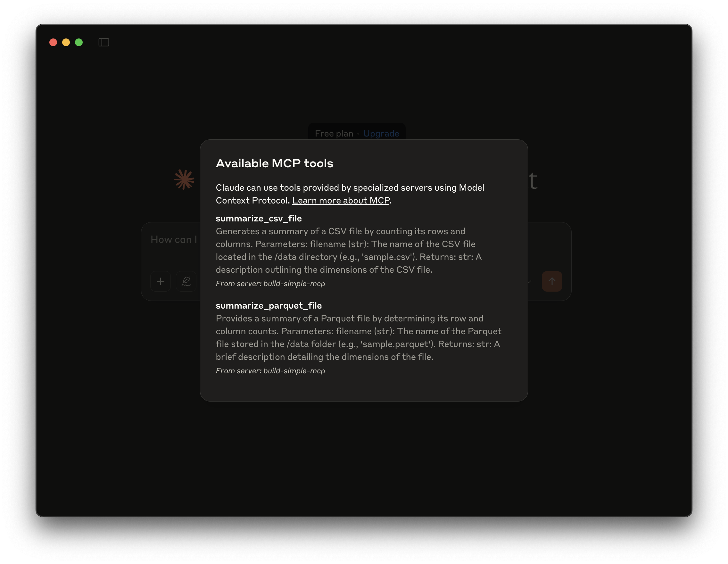This screenshot has height=564, width=728.
Task: Close the window with red button
Action: tap(53, 42)
